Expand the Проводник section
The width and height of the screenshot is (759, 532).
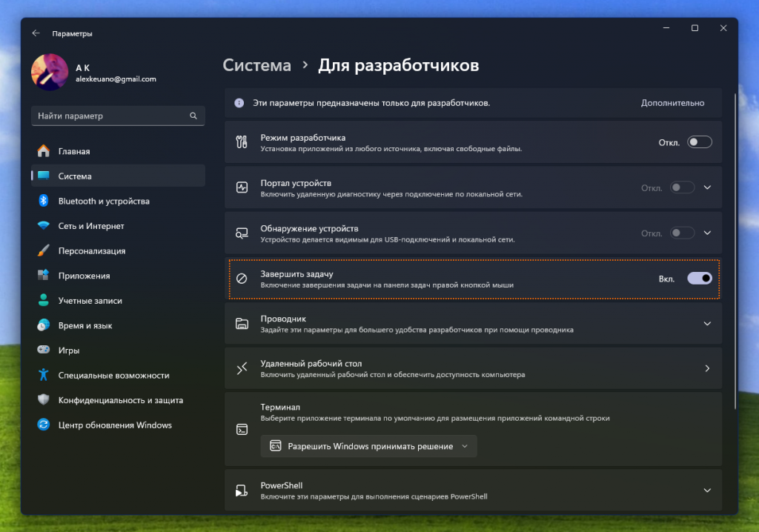(707, 323)
